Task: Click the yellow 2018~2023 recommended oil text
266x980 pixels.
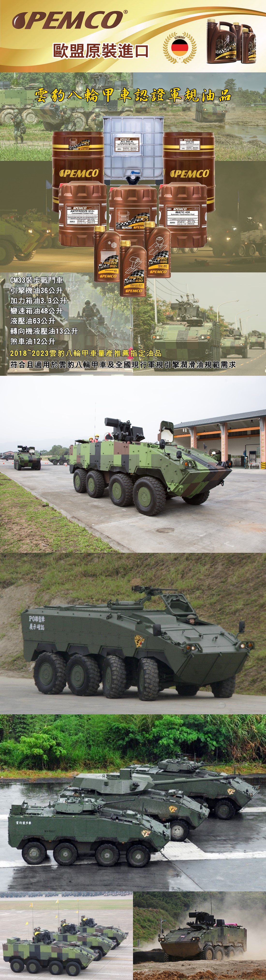Action: 85,353
